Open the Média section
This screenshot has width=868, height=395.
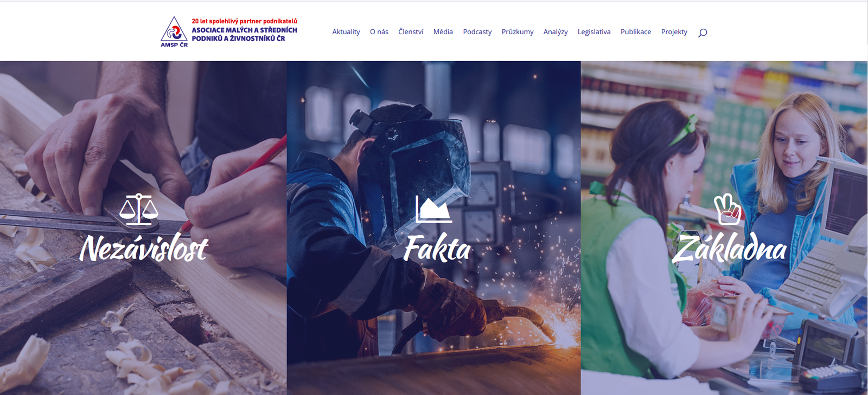click(x=443, y=32)
